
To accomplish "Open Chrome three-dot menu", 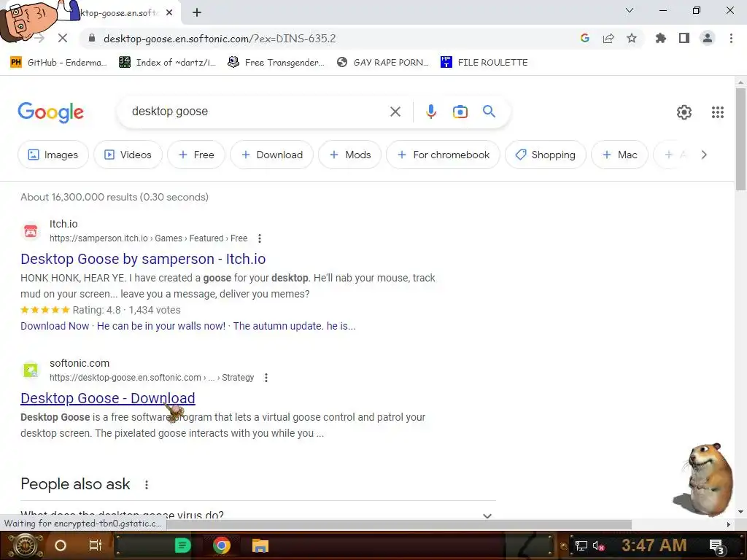I will (731, 38).
